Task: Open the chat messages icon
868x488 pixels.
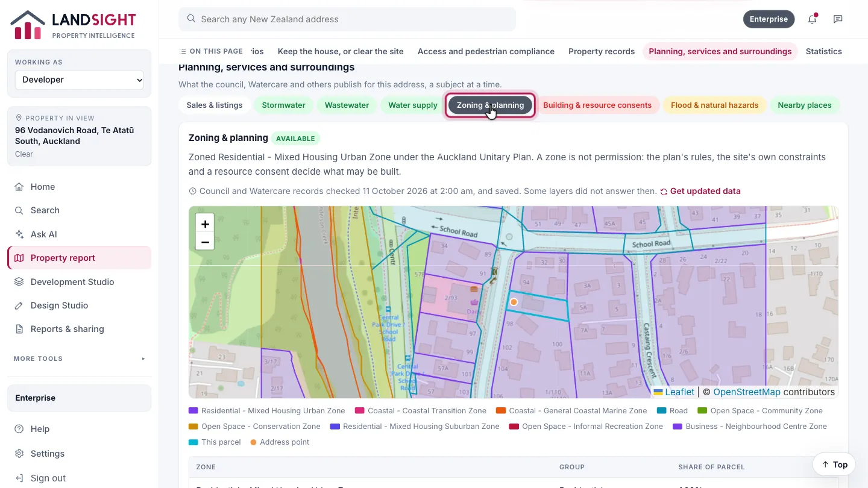Action: click(838, 19)
